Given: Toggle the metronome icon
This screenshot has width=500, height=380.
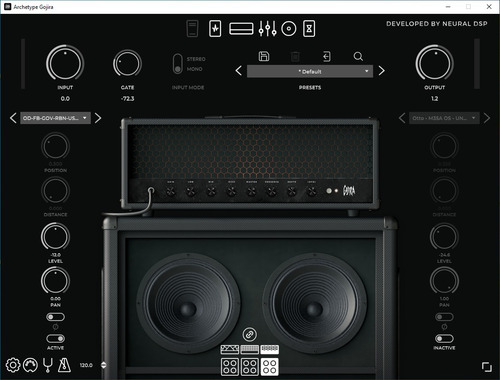Looking at the screenshot, I should coord(64,365).
